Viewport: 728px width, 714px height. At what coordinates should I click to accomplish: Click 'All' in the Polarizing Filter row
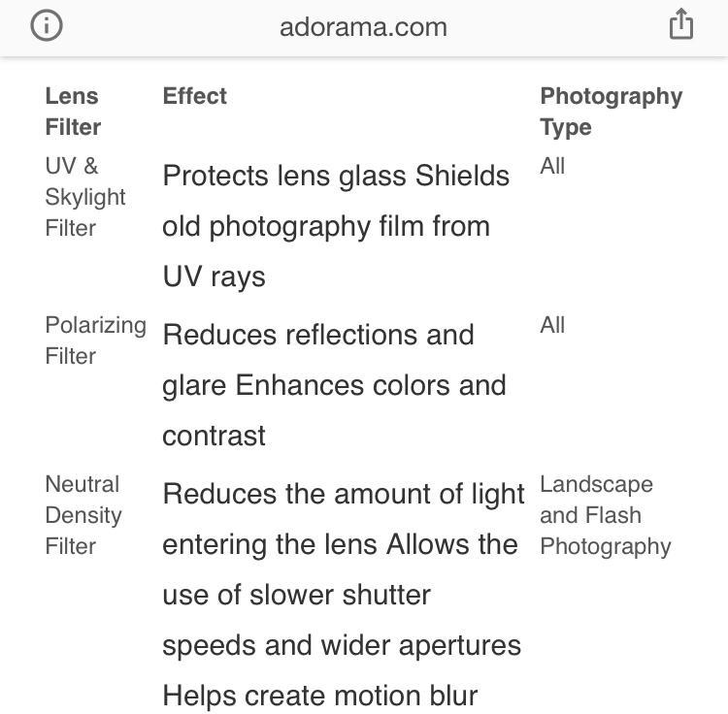tap(552, 325)
